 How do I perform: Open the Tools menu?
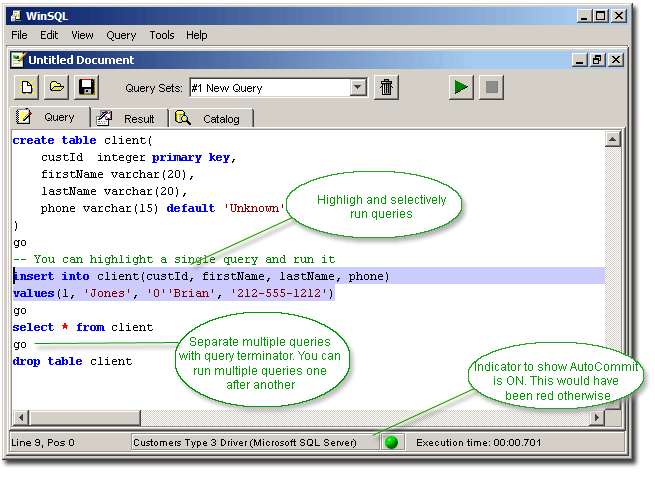(x=162, y=35)
